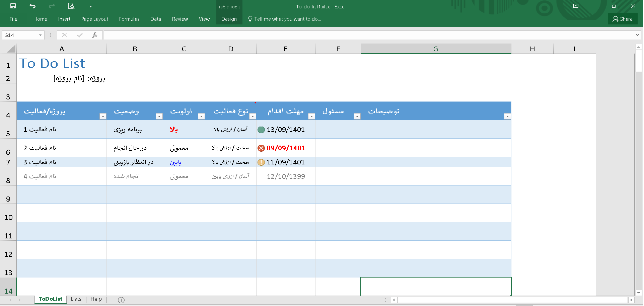This screenshot has width=644, height=306.
Task: Click the Undo icon
Action: pyautogui.click(x=32, y=6)
